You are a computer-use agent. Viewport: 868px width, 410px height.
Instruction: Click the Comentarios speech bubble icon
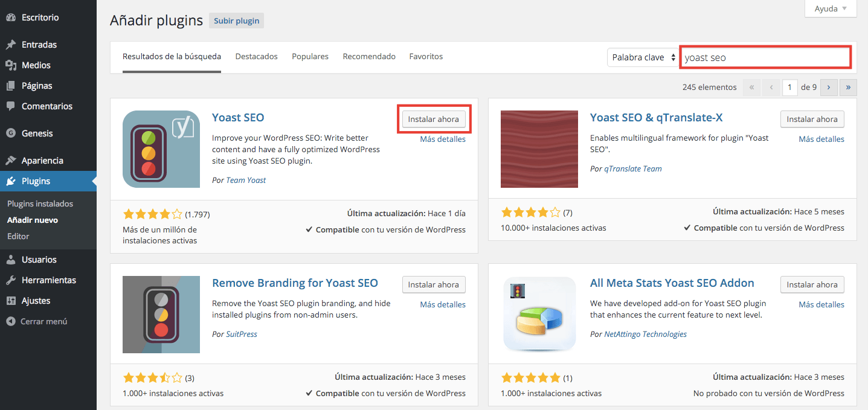(10, 106)
